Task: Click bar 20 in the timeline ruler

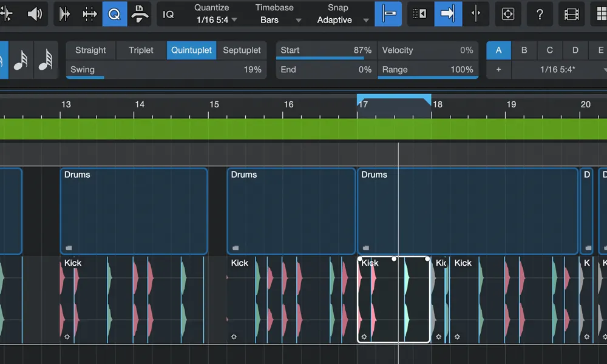Action: tap(585, 104)
